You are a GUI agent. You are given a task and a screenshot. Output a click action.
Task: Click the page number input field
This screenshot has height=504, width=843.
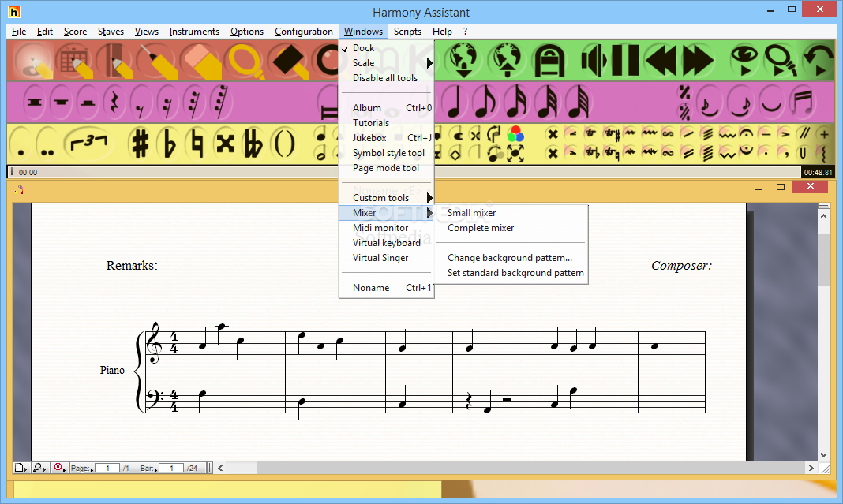107,468
